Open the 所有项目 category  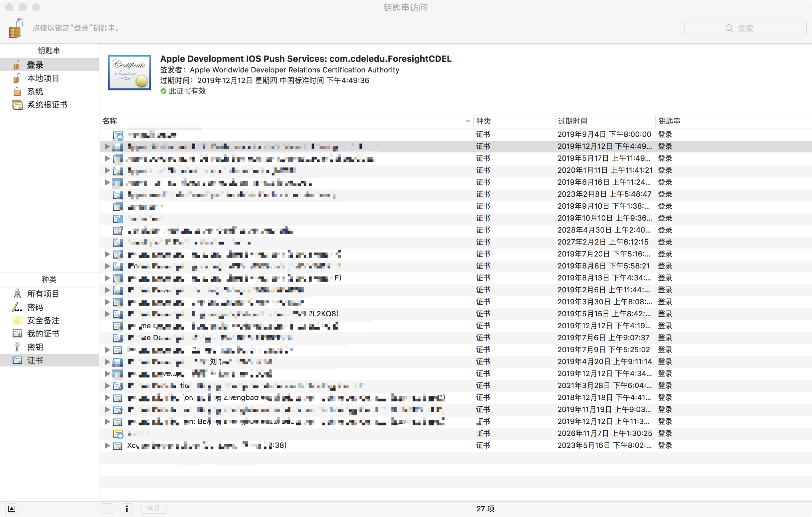(43, 294)
